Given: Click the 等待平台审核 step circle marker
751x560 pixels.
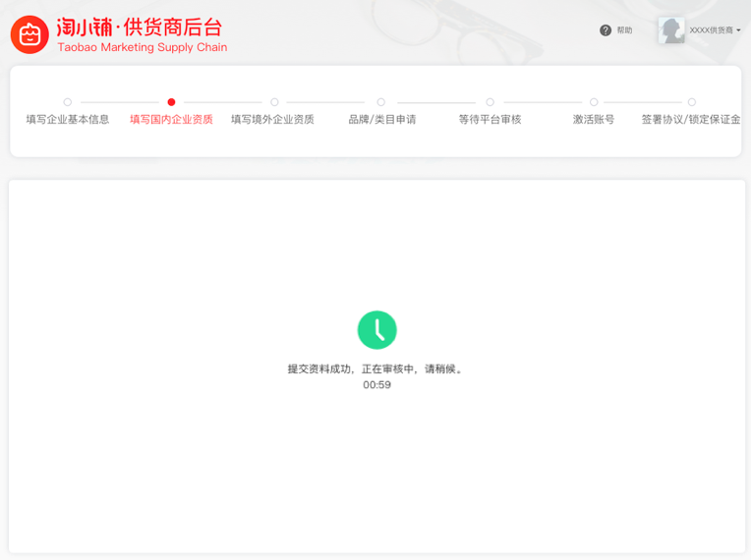Looking at the screenshot, I should (x=490, y=102).
